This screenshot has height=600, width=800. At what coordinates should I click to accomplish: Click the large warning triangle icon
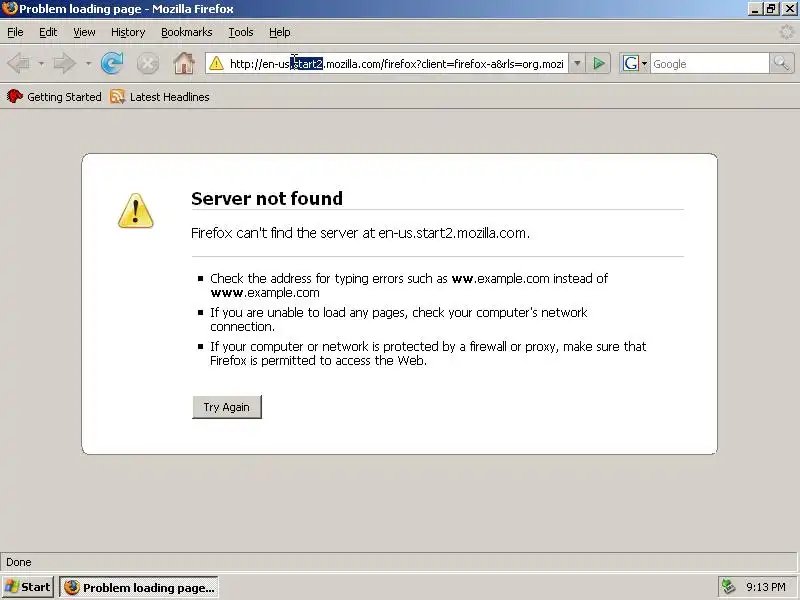(136, 210)
